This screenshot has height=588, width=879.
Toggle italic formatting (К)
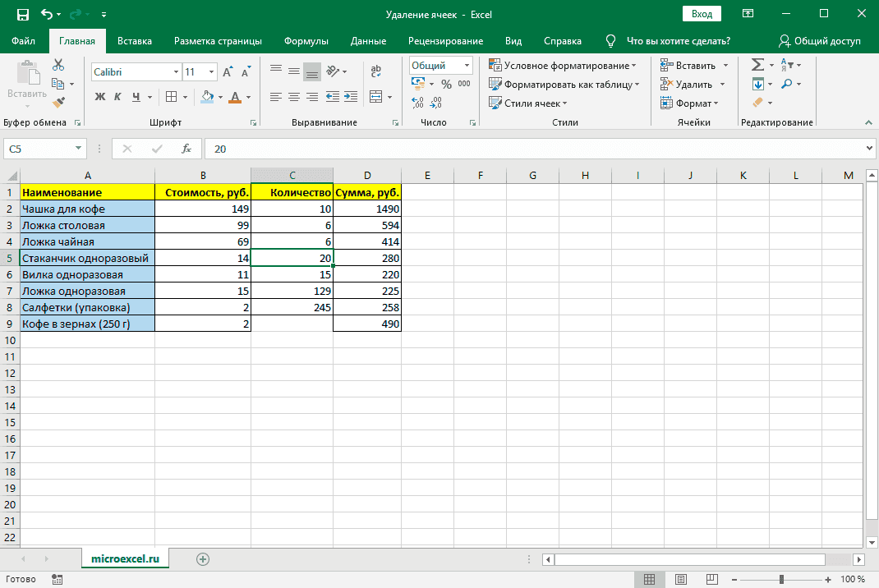click(x=117, y=97)
